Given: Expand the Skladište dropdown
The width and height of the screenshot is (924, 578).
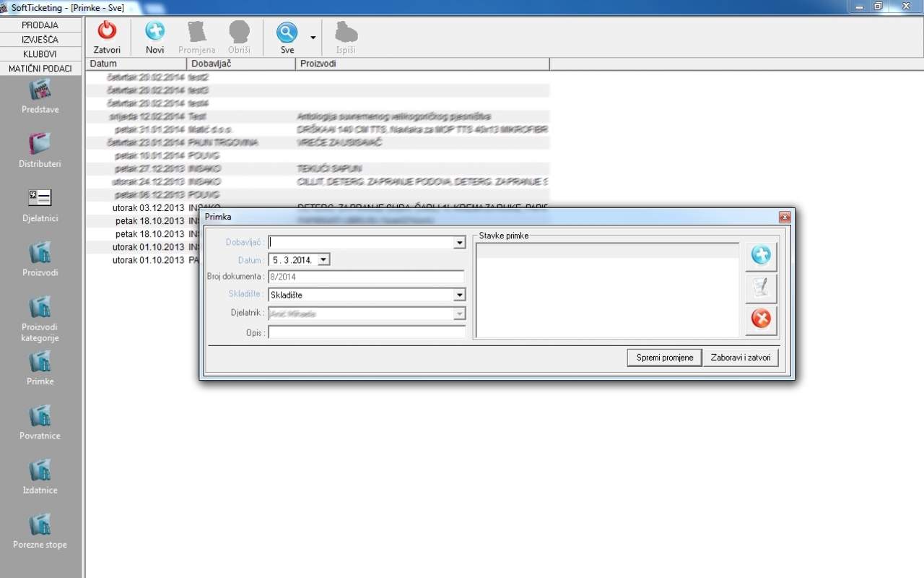Looking at the screenshot, I should click(459, 295).
